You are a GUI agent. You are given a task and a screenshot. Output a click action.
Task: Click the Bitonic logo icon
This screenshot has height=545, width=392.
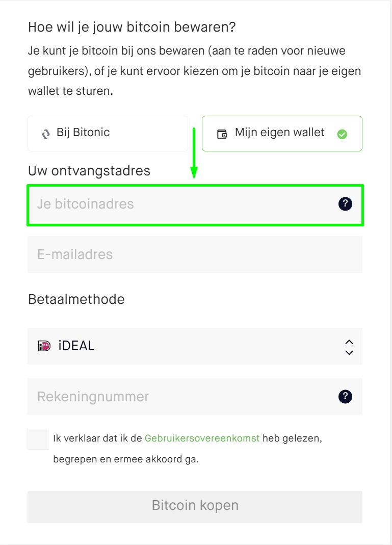click(x=46, y=134)
